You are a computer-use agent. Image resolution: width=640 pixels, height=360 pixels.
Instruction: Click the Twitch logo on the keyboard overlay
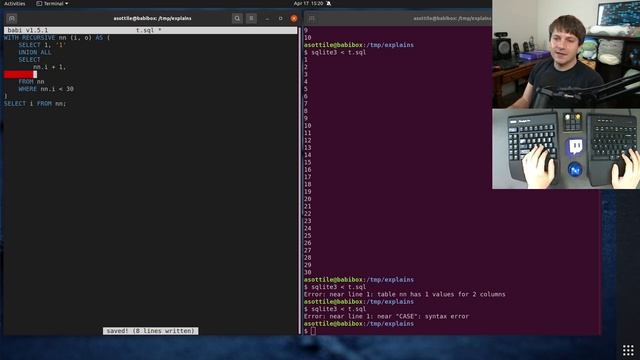pos(576,147)
